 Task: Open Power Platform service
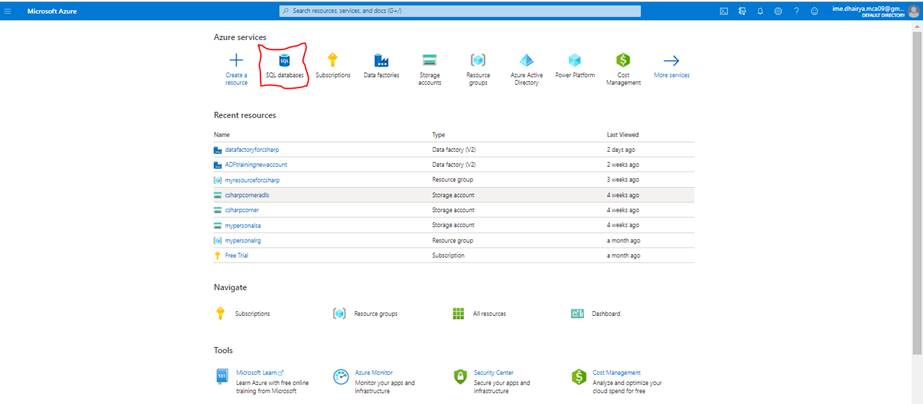(x=575, y=67)
